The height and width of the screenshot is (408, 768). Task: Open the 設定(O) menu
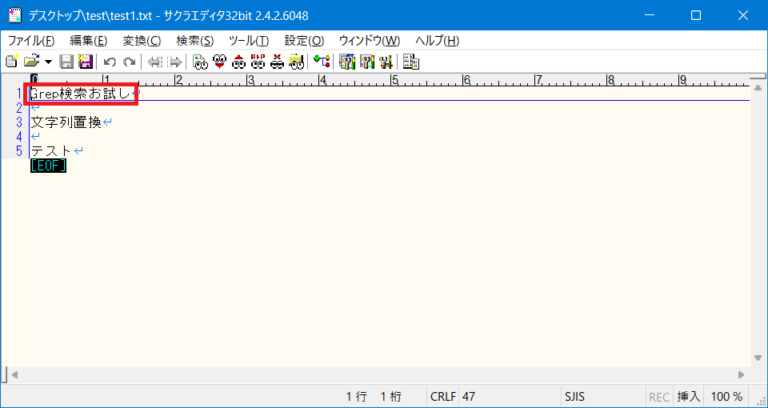pos(304,40)
